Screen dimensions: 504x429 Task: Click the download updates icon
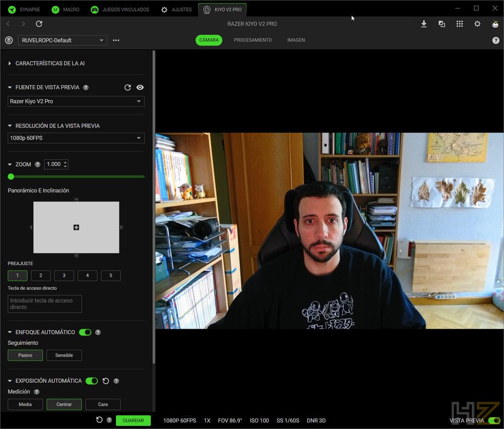click(x=424, y=24)
